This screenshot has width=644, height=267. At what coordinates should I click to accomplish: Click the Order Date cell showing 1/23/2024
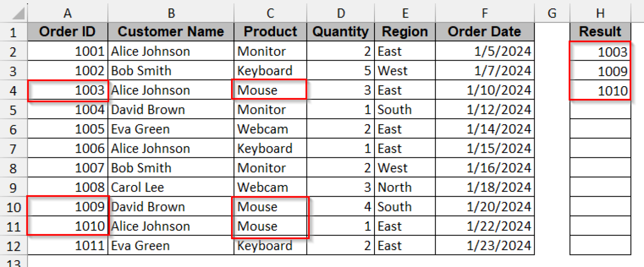484,246
